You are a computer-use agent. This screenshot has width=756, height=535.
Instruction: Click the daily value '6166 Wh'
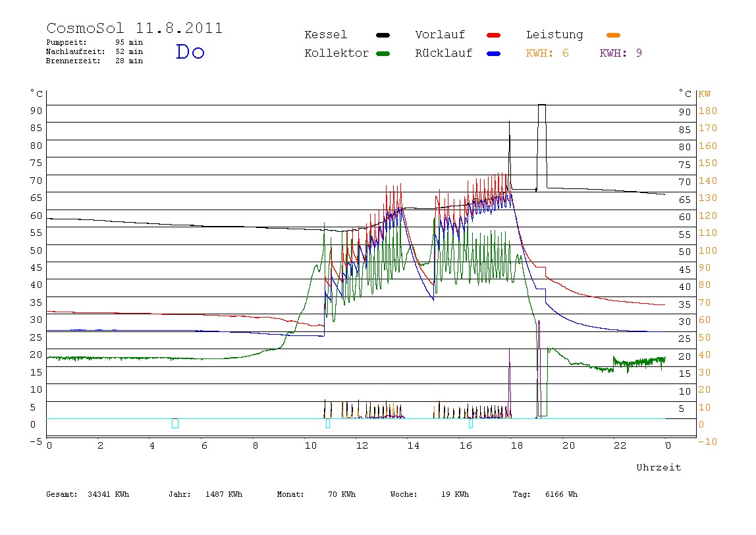(561, 494)
